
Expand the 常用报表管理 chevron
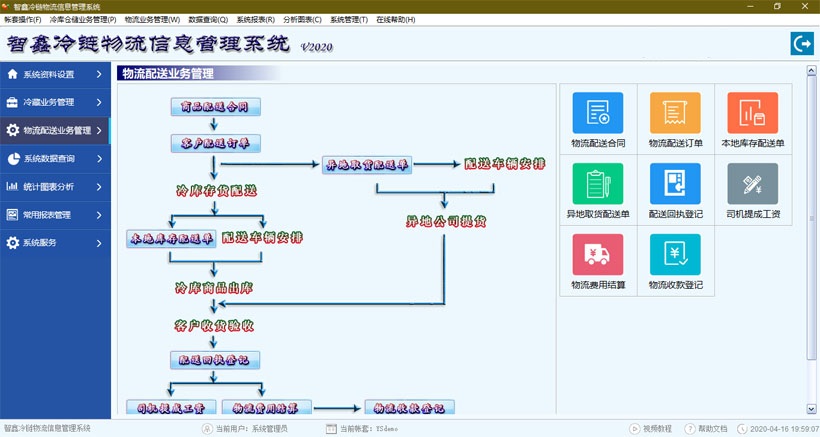point(99,215)
